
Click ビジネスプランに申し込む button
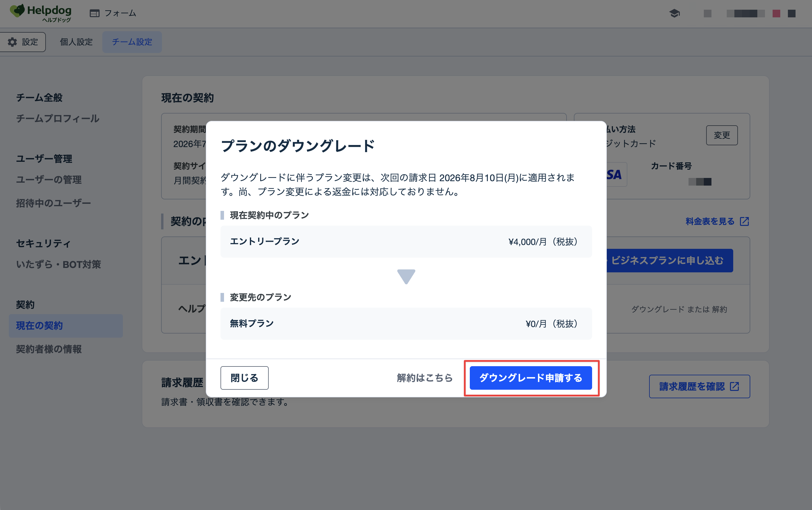pyautogui.click(x=669, y=261)
